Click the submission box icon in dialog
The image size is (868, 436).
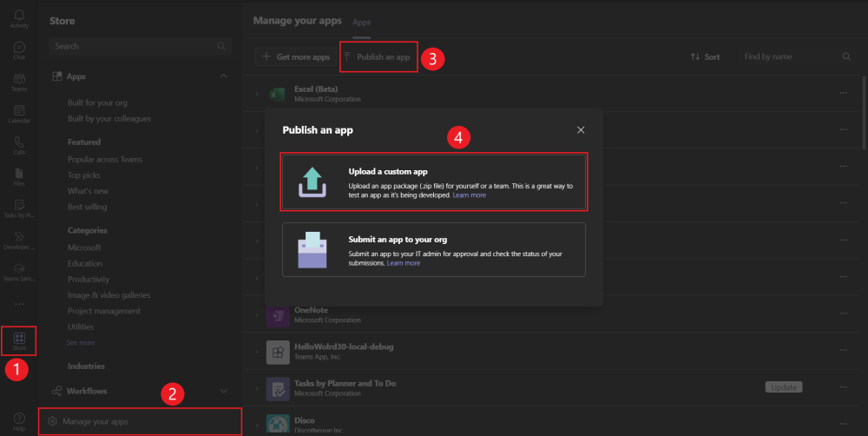[312, 250]
